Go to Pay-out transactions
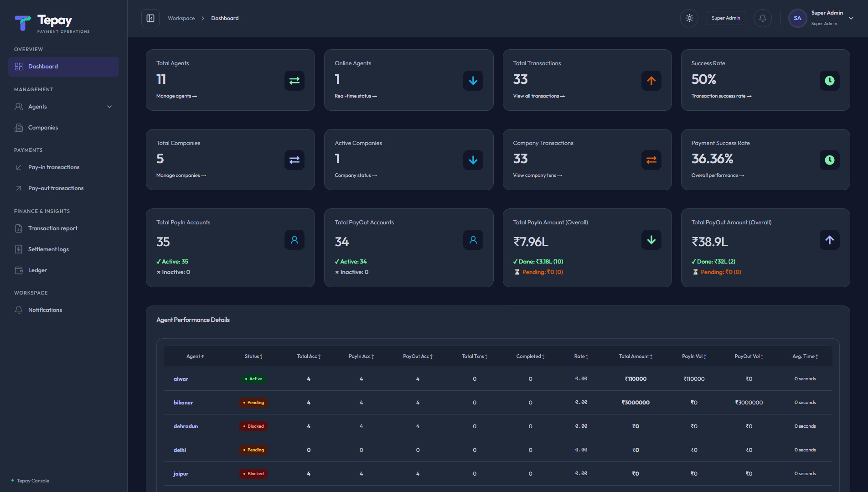The width and height of the screenshot is (868, 492). 63,188
